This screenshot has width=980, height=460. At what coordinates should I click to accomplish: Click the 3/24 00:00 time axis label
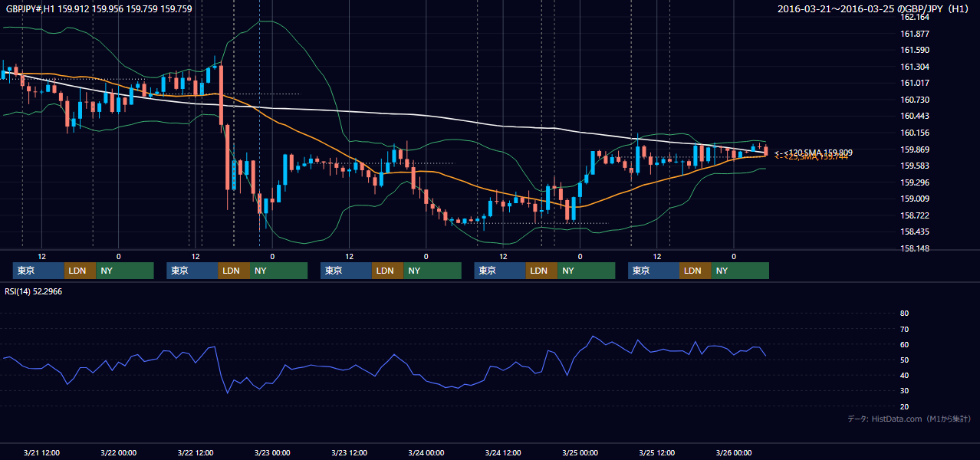pos(426,452)
